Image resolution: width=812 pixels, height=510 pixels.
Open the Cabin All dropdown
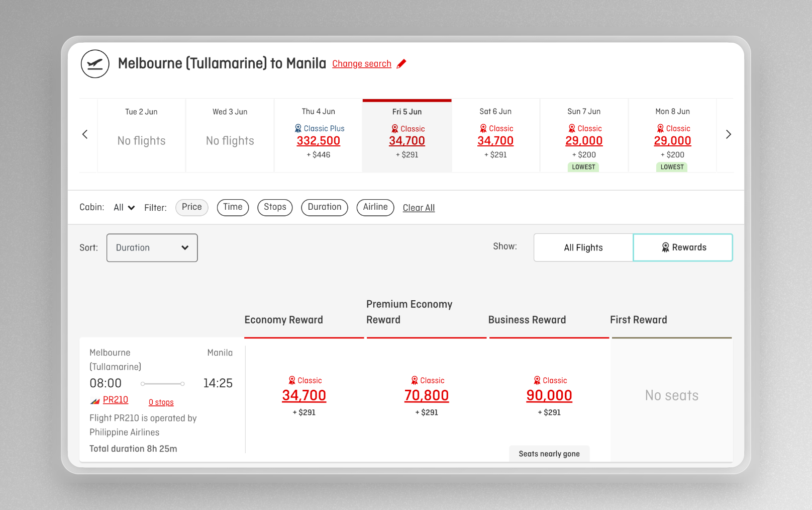[x=124, y=207]
